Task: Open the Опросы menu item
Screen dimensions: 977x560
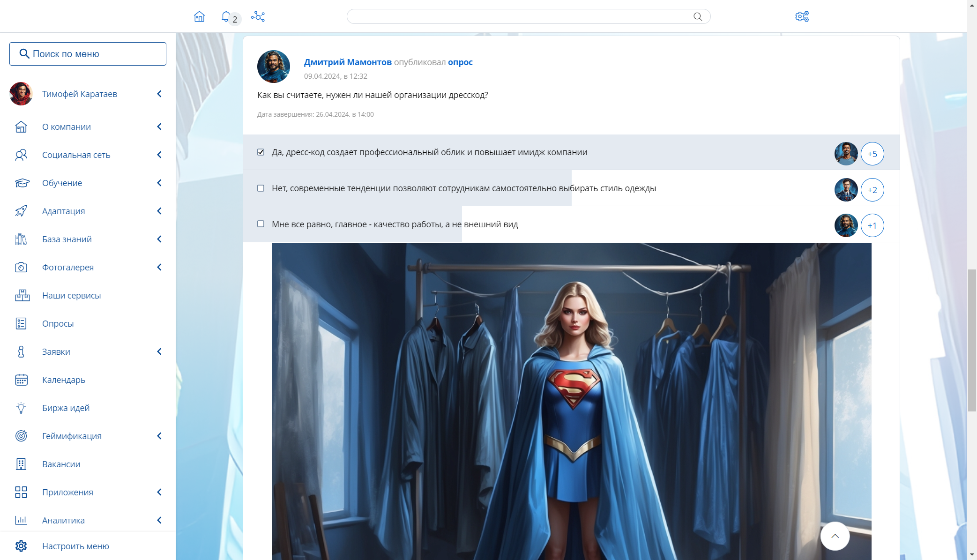Action: tap(58, 323)
